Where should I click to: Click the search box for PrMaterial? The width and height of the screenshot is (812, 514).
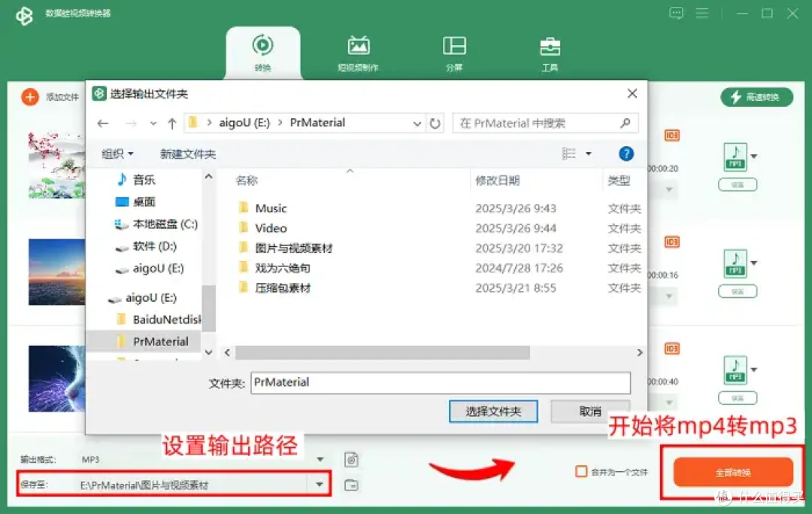click(545, 123)
